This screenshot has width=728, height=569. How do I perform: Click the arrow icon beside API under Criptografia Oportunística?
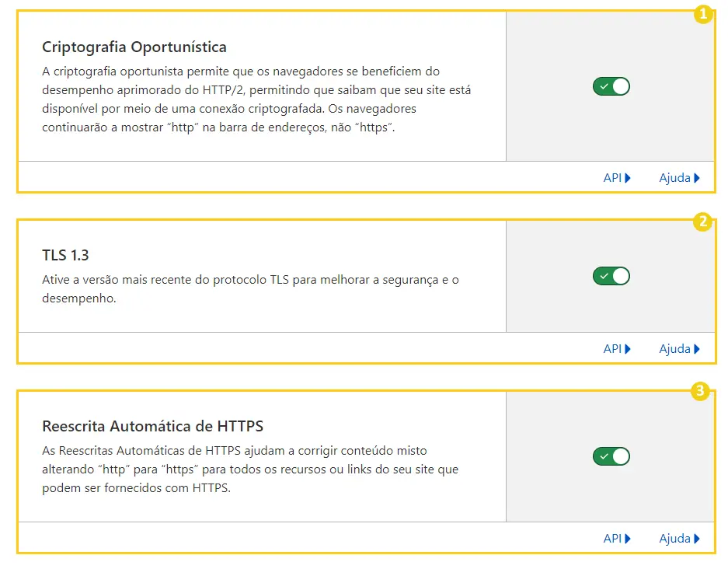point(627,178)
